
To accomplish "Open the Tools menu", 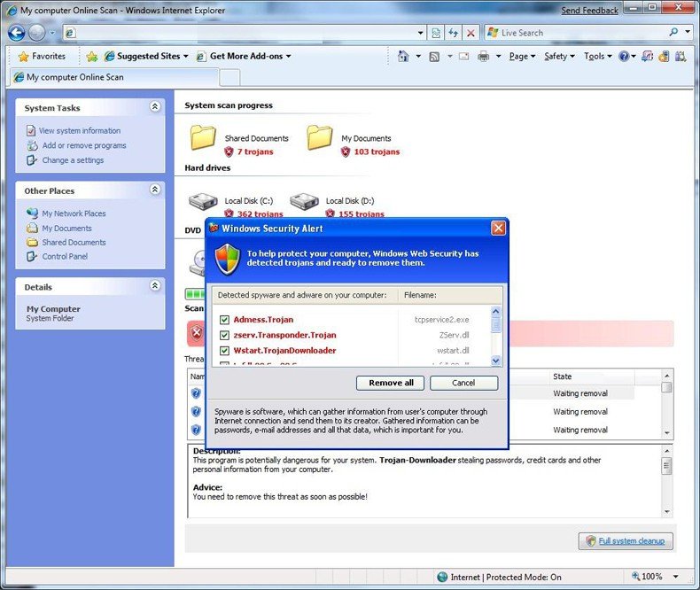I will (x=598, y=56).
